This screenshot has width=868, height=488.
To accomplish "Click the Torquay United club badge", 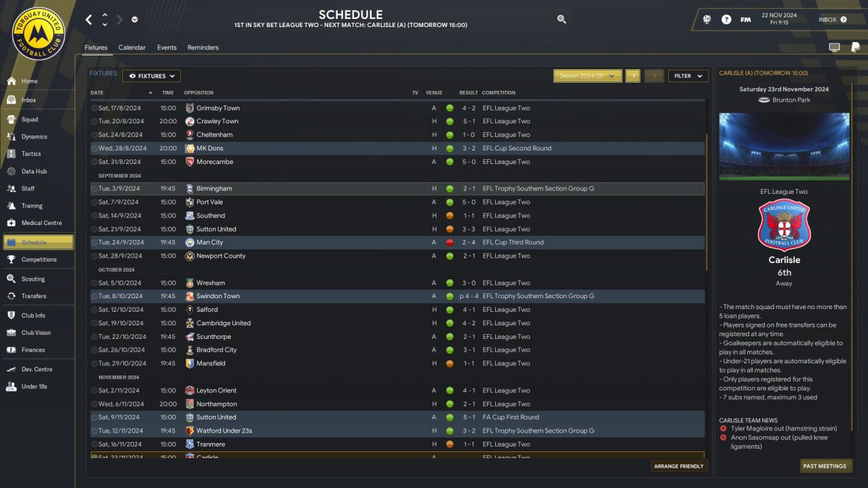I will point(38,34).
